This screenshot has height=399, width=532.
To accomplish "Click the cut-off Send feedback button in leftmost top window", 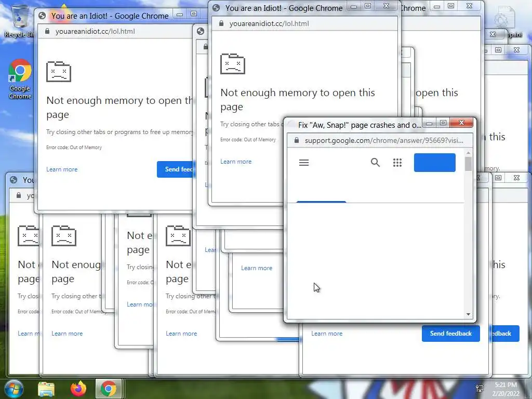I will (175, 169).
